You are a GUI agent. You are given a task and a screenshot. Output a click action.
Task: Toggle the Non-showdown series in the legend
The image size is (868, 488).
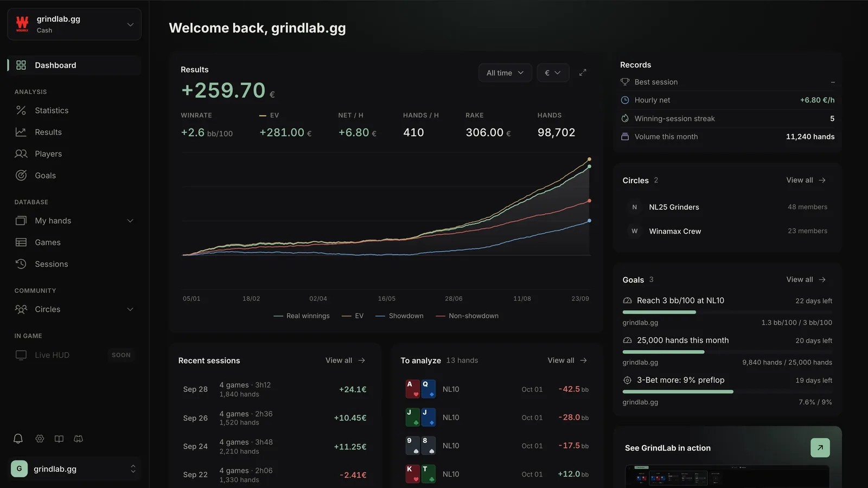[x=467, y=316]
